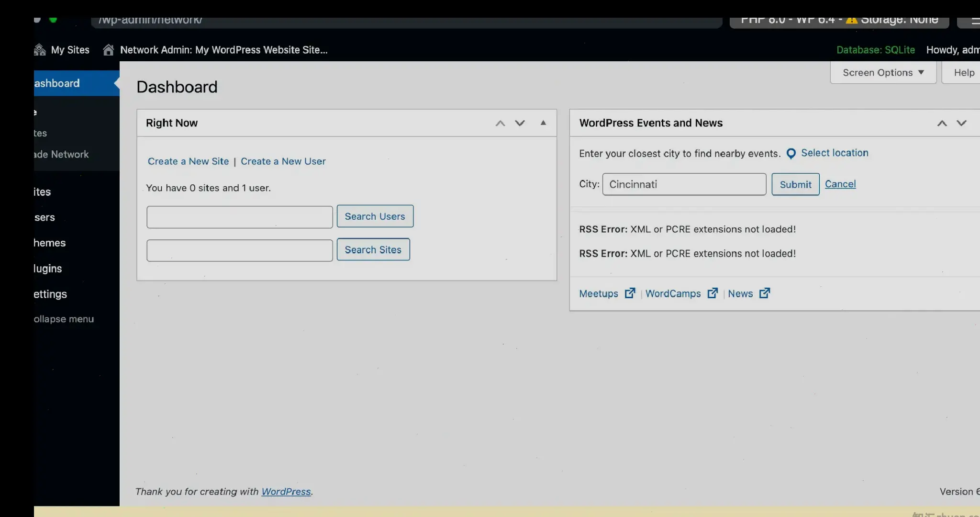Screen dimensions: 980x517
Task: Click the Create a New User link
Action: coord(283,160)
